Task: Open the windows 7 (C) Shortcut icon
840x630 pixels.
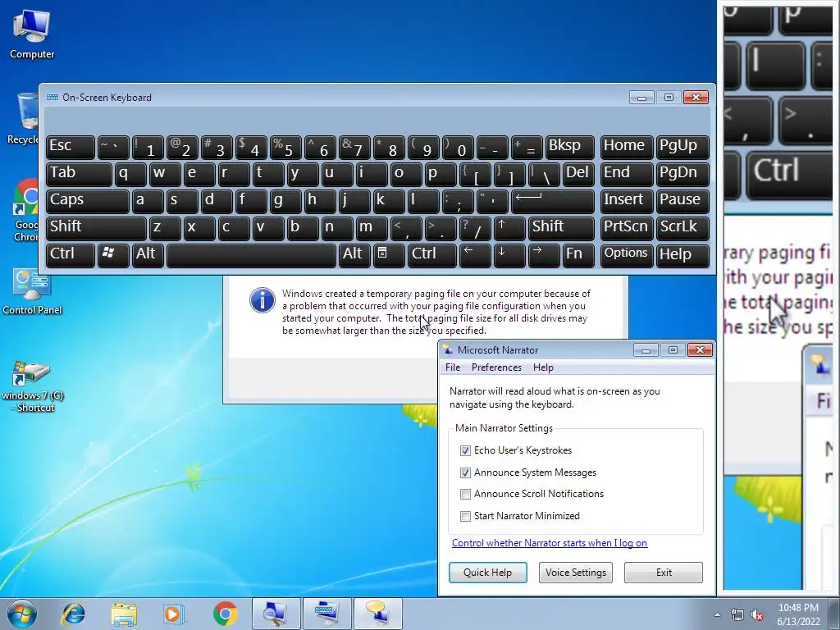Action: coord(32,386)
